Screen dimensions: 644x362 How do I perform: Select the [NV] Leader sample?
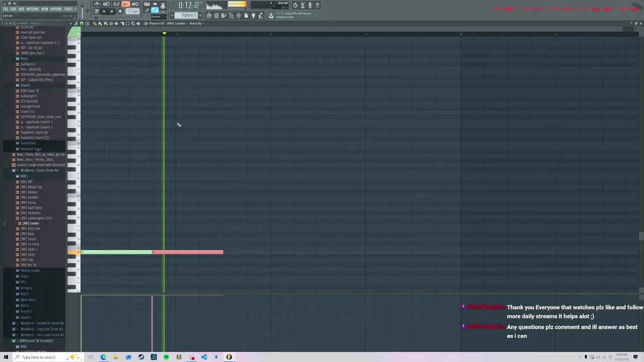coord(31,223)
